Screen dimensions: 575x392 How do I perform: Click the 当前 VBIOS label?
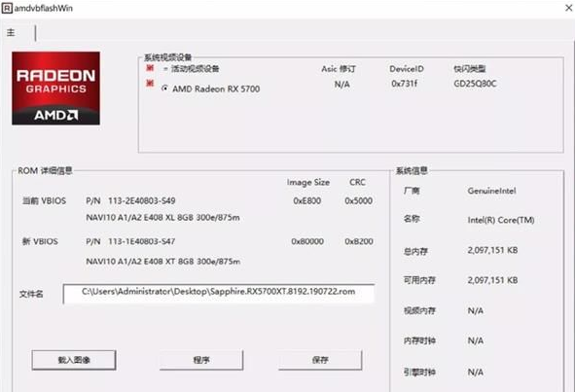click(44, 201)
